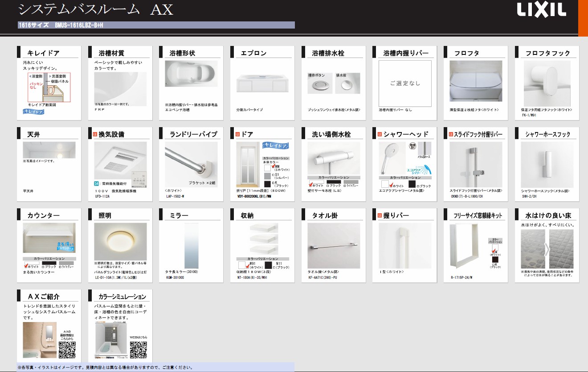Open the AXご紹介 bathroom photo
588x372 pixels.
tap(40, 340)
